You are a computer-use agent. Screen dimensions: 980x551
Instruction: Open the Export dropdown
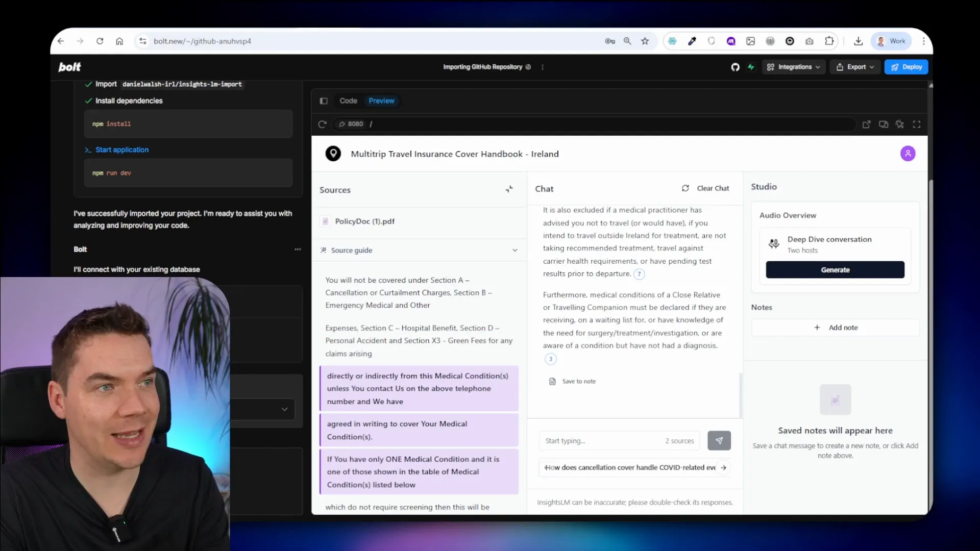point(855,67)
